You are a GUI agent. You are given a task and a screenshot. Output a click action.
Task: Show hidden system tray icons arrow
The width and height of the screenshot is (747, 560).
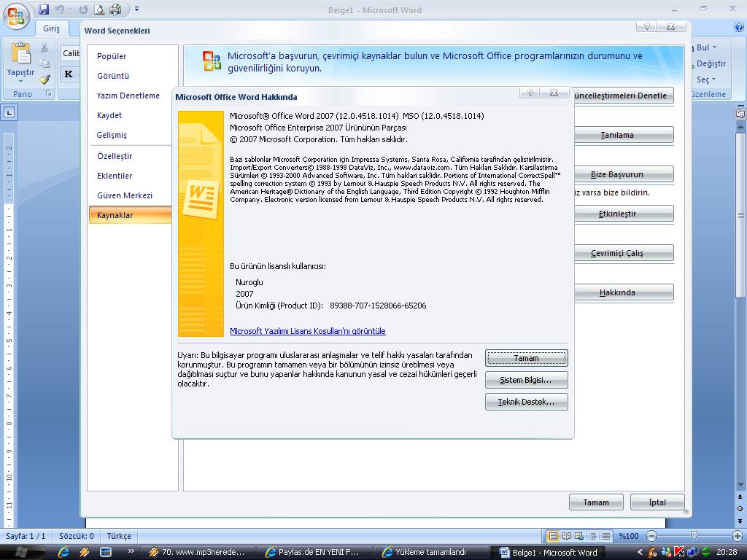pyautogui.click(x=640, y=553)
